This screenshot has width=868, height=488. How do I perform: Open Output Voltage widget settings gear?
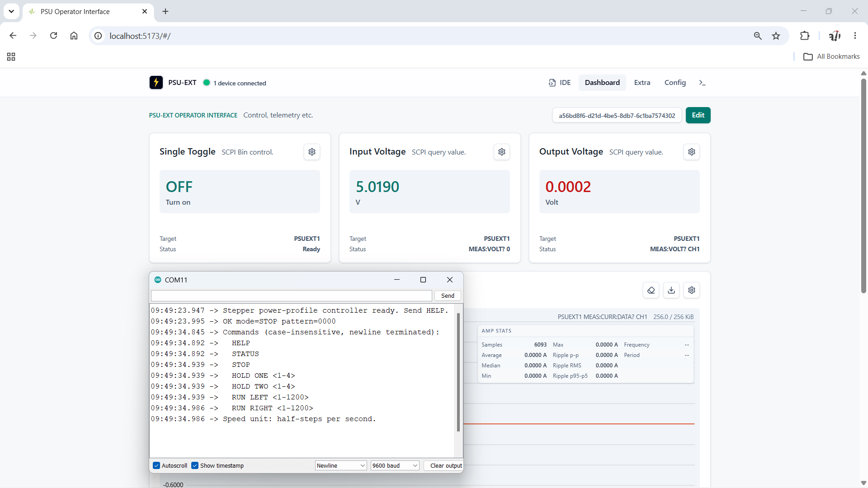[692, 152]
